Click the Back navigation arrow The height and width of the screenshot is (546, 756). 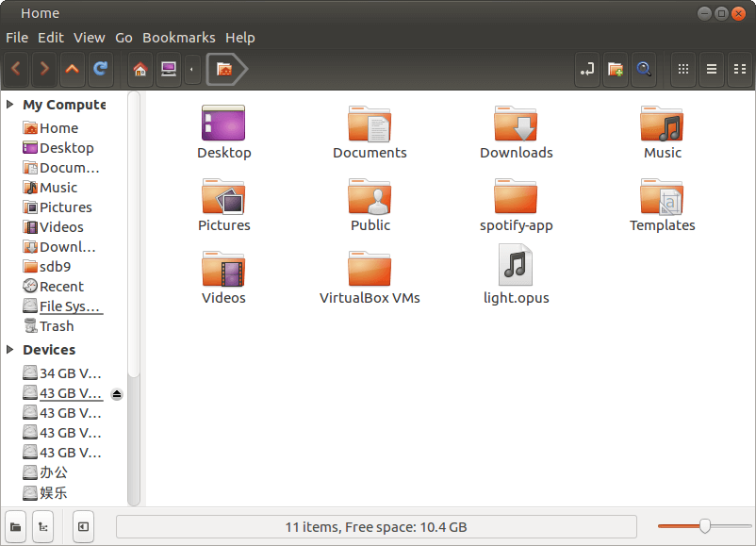coord(16,69)
